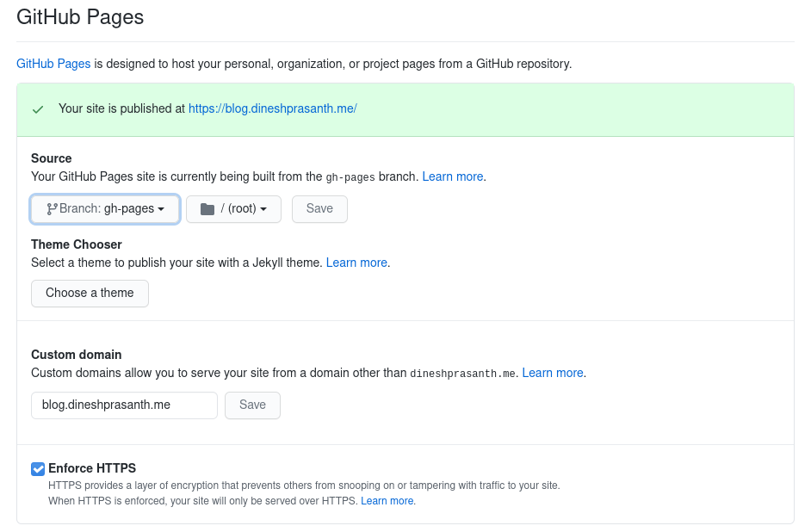The height and width of the screenshot is (532, 811).
Task: Click the caret arrow beside gh-pages
Action: (161, 209)
